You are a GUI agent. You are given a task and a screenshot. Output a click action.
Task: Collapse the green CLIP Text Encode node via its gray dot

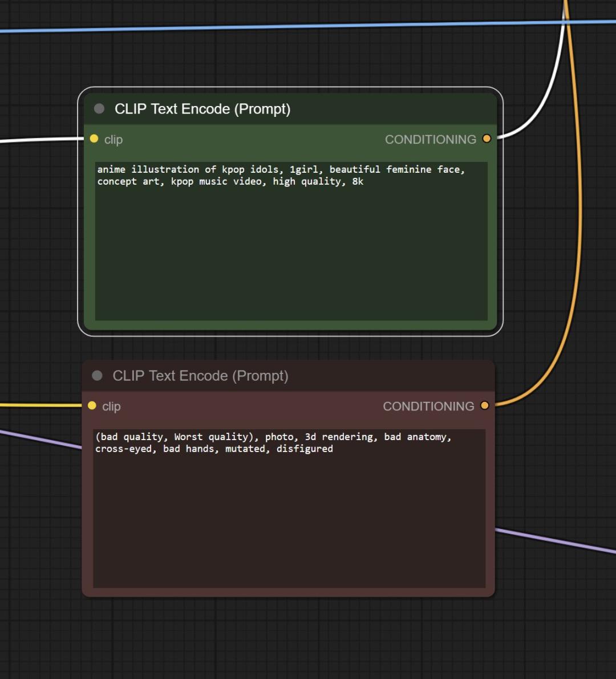[99, 109]
